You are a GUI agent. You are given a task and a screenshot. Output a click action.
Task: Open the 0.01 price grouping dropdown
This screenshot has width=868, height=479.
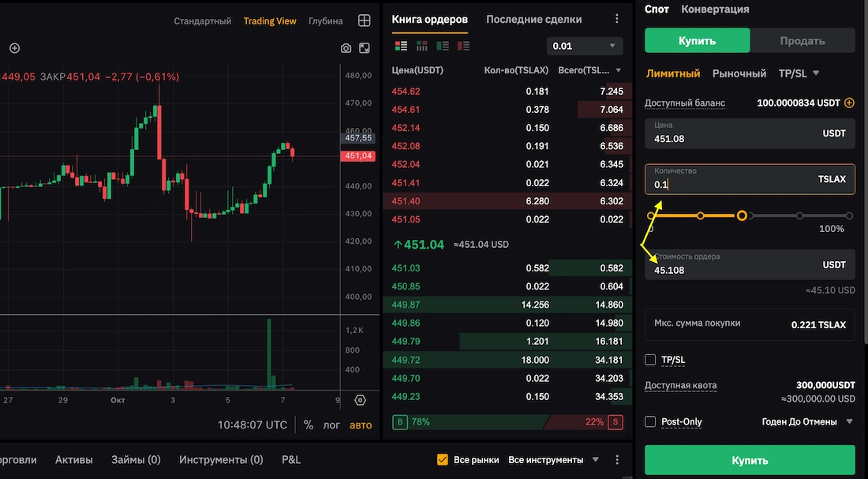pos(584,46)
